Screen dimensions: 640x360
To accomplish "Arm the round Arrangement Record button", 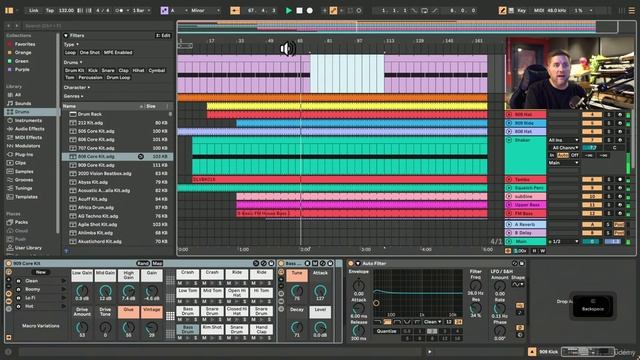I will [x=310, y=11].
